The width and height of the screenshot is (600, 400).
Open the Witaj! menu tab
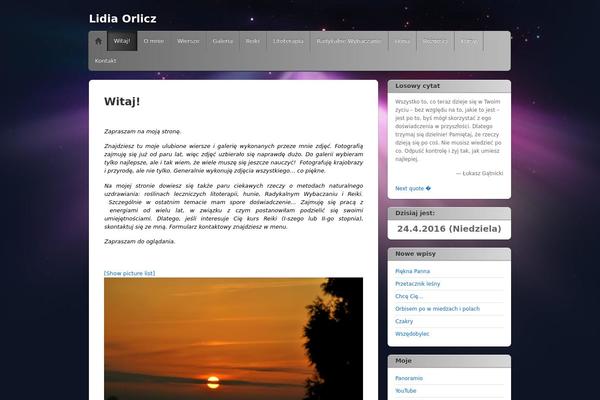click(x=122, y=41)
